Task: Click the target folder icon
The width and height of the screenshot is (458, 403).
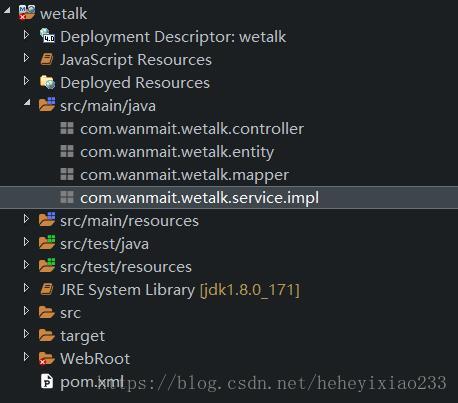Action: tap(47, 335)
